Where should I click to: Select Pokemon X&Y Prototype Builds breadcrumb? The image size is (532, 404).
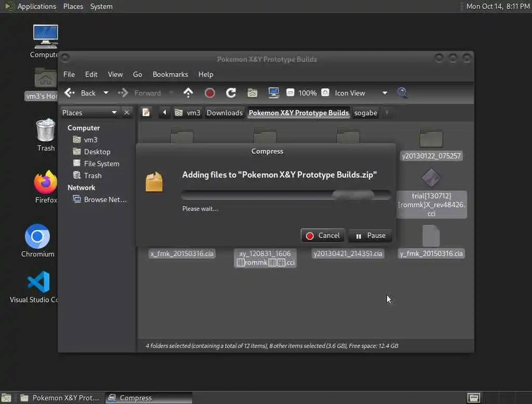pyautogui.click(x=299, y=113)
